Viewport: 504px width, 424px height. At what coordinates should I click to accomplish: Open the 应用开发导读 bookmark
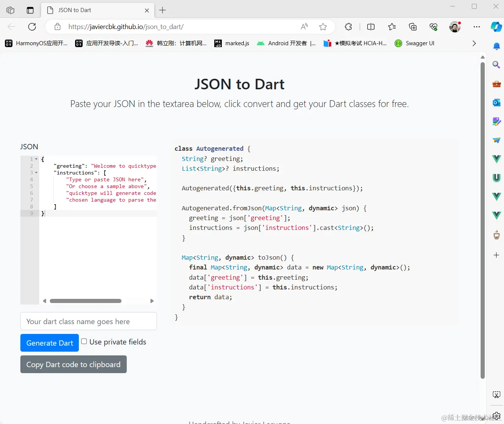(x=107, y=43)
